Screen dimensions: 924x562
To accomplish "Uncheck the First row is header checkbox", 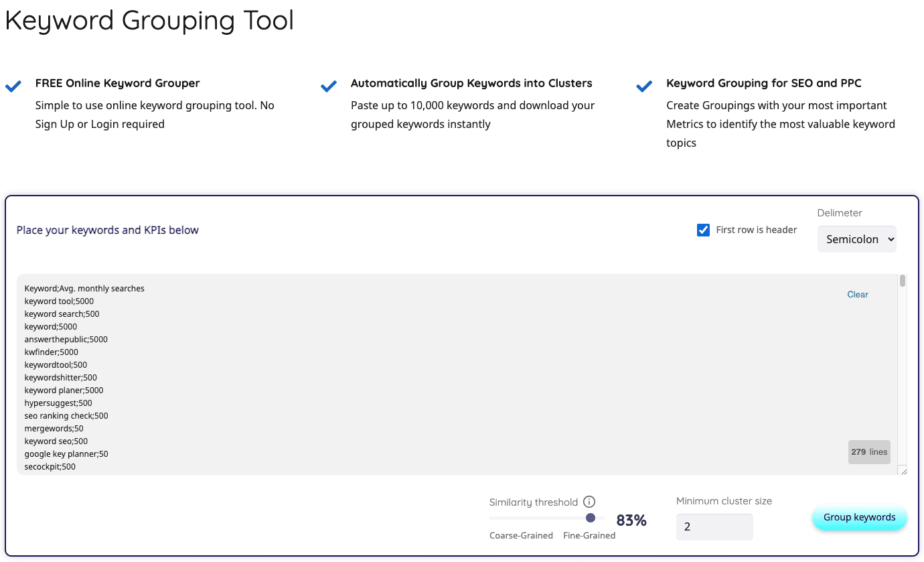I will click(703, 230).
